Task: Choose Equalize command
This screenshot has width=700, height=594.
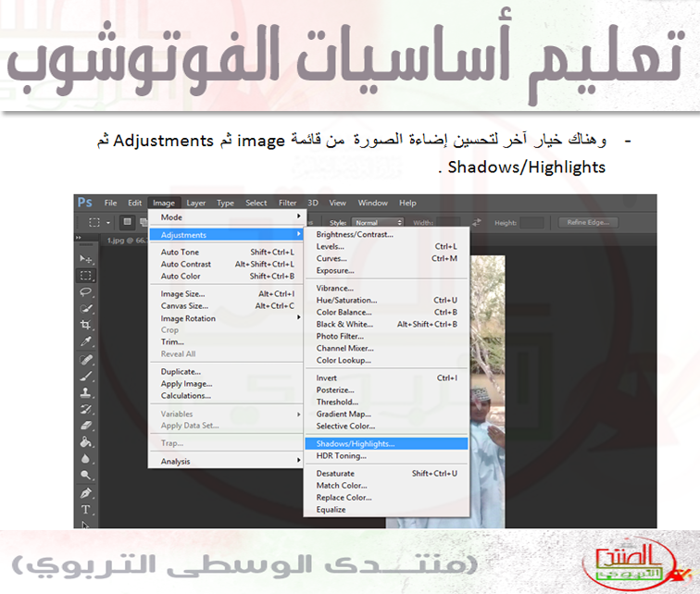Action: (387, 509)
